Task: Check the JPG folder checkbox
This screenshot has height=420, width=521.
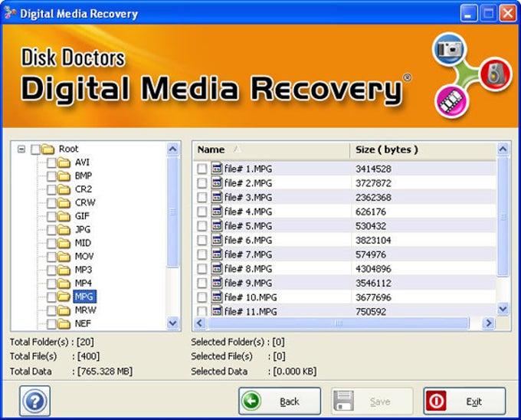Action: click(51, 230)
